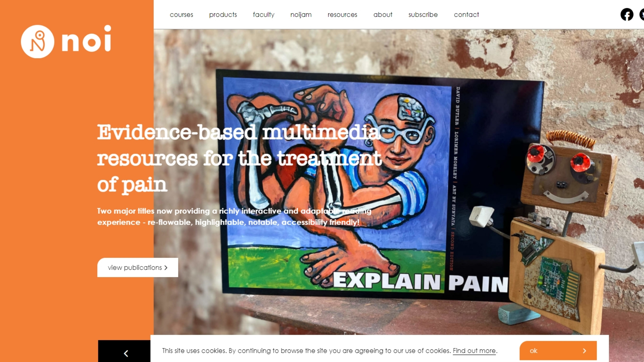Image resolution: width=644 pixels, height=362 pixels.
Task: Open the contact page
Action: (466, 14)
